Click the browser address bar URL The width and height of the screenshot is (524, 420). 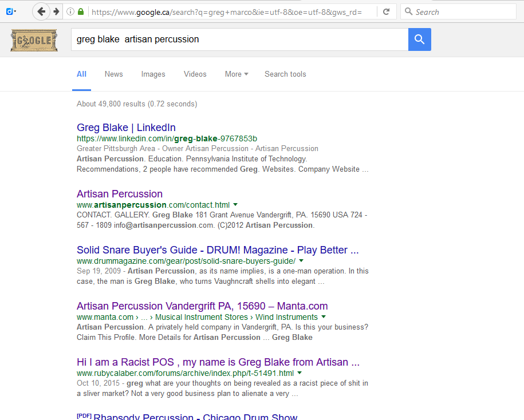pos(227,12)
